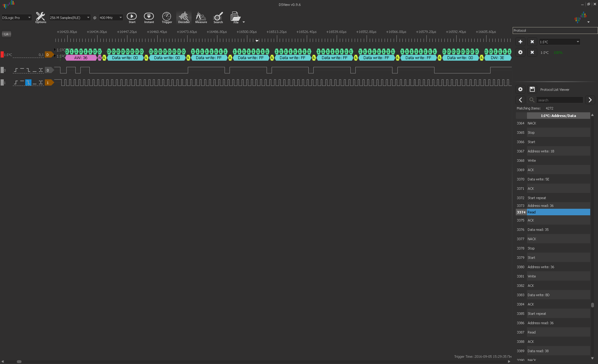Open the Search tool in toolbar
Image resolution: width=598 pixels, height=364 pixels.
click(218, 17)
